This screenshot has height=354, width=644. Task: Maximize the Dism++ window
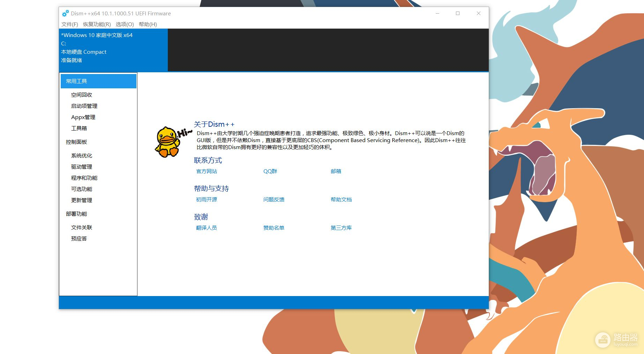pyautogui.click(x=458, y=13)
